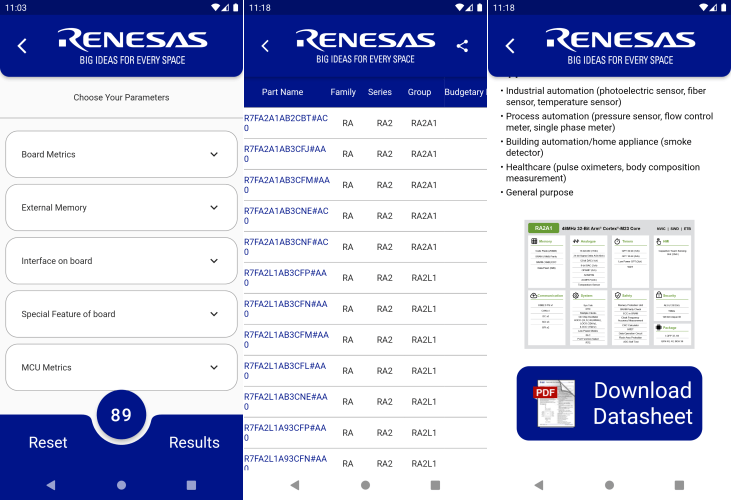Select RA2L1 group cell in R7FA2L1AB3CFP row

(x=424, y=278)
